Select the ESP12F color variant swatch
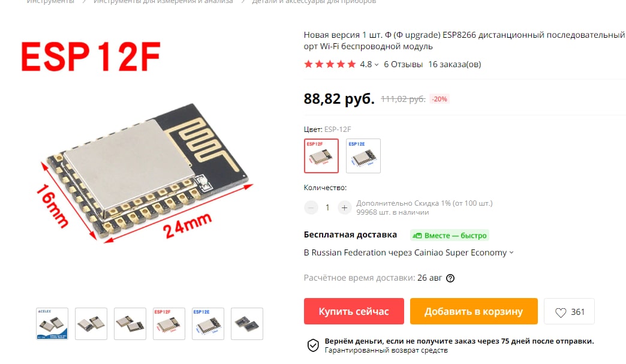Screen dimensions: 626x364 coord(321,156)
